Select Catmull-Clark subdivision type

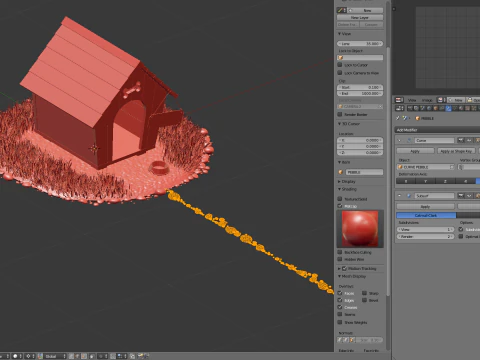426,215
